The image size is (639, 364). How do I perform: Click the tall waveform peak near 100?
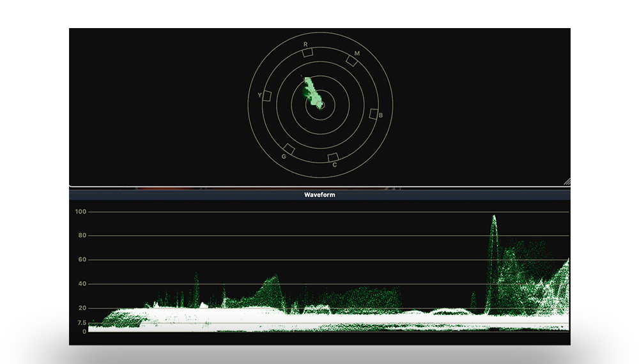[x=493, y=264]
